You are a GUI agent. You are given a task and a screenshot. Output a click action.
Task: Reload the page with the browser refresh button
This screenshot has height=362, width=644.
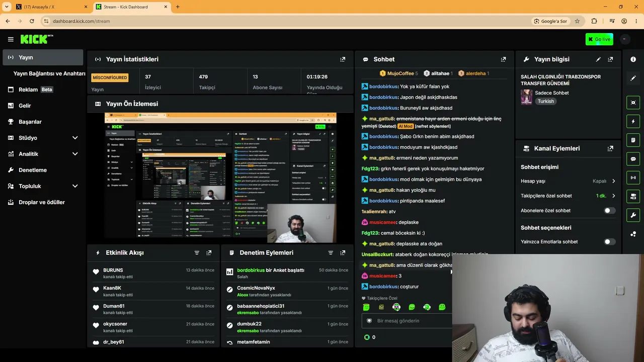[32, 21]
